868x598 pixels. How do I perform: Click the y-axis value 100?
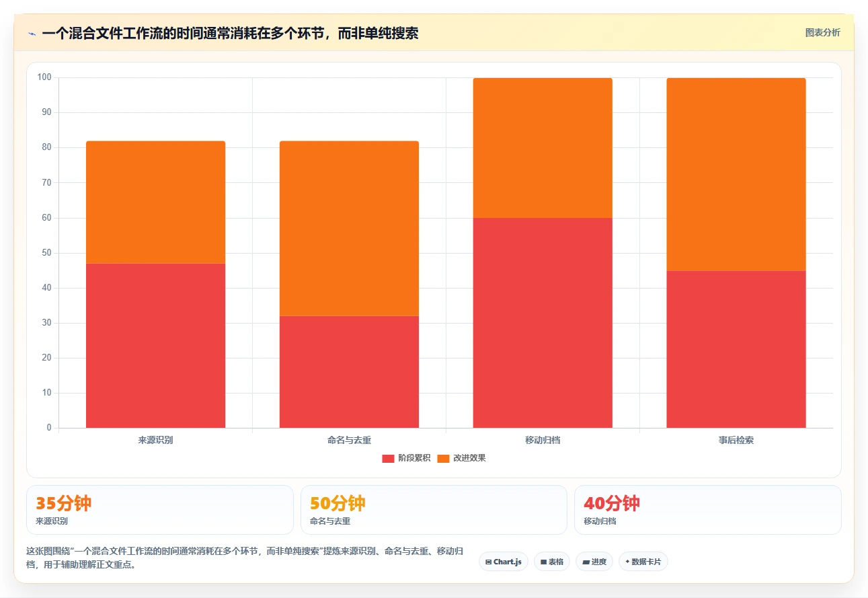44,77
